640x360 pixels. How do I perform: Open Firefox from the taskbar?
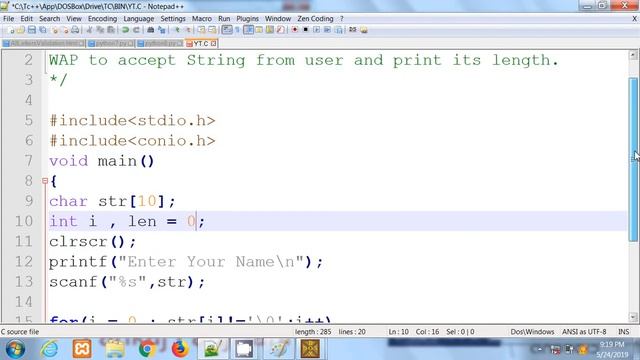[x=180, y=349]
